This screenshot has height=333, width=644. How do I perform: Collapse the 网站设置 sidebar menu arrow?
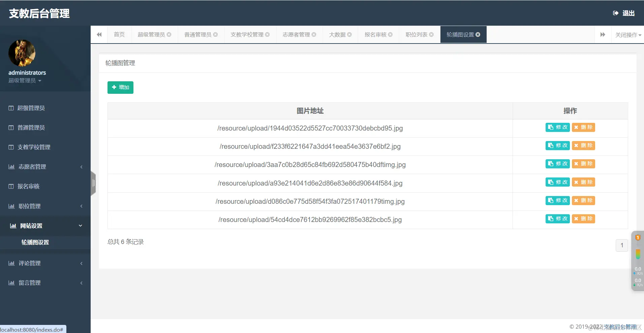pos(81,226)
